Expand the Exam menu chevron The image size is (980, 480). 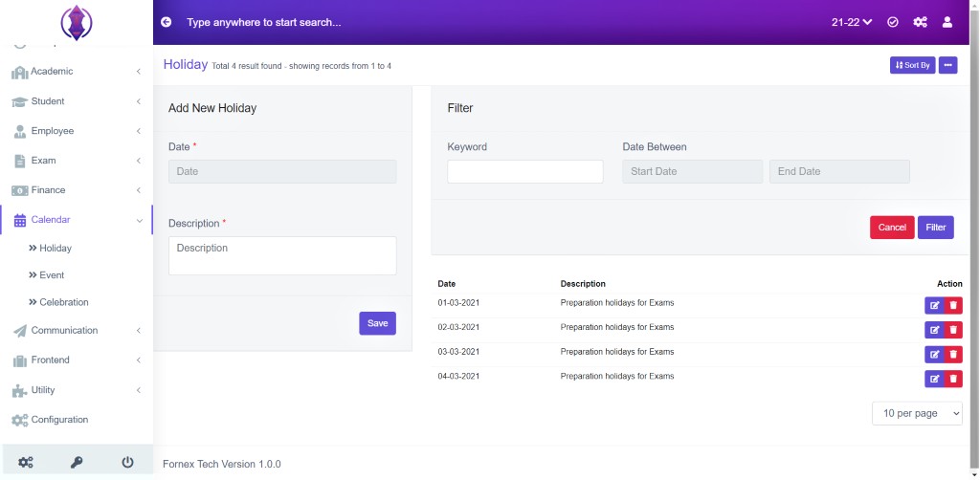[138, 161]
